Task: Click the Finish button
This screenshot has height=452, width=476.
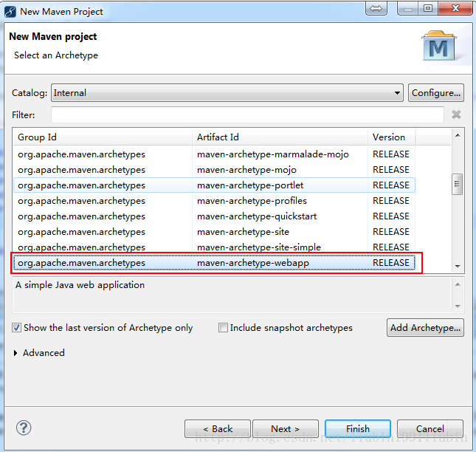Action: (358, 428)
